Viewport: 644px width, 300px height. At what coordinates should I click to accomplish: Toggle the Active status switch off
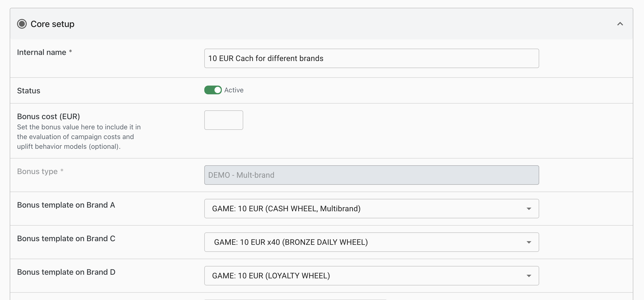click(x=213, y=90)
